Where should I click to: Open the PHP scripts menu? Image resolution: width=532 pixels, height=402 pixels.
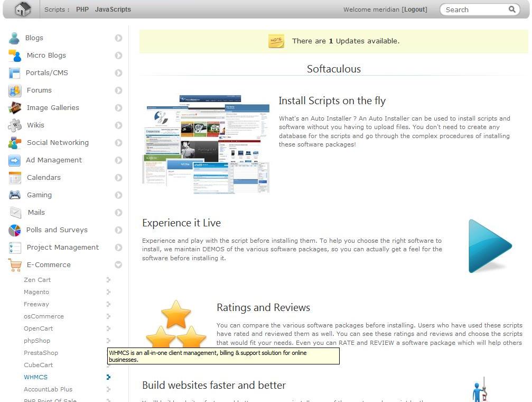click(82, 10)
